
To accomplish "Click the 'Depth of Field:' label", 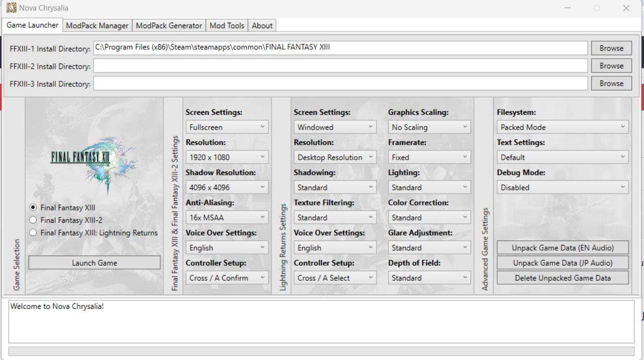I will [x=414, y=263].
